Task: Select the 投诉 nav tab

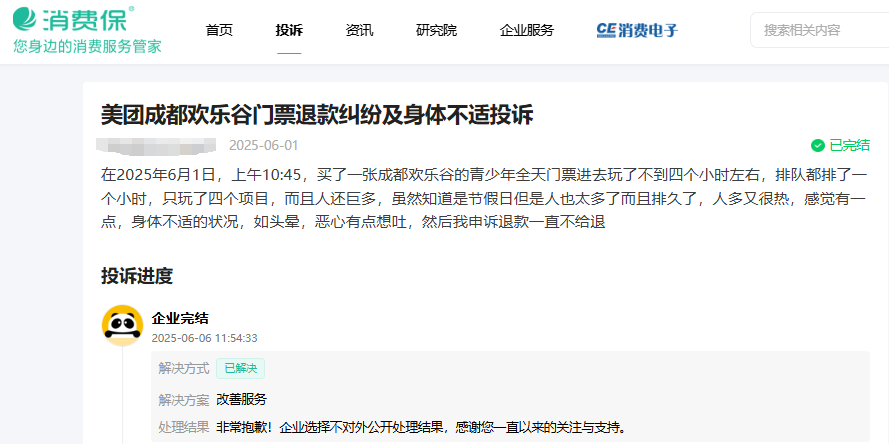Action: pyautogui.click(x=289, y=30)
